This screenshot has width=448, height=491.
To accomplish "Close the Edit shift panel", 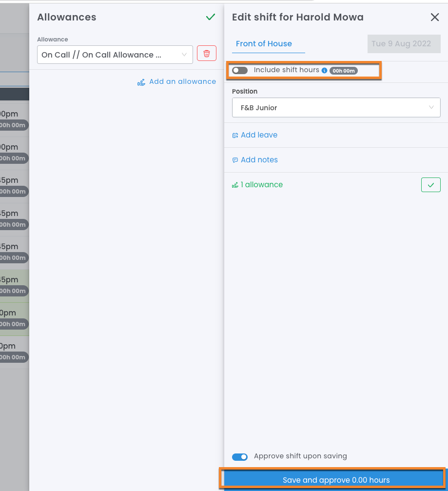I will pyautogui.click(x=434, y=18).
